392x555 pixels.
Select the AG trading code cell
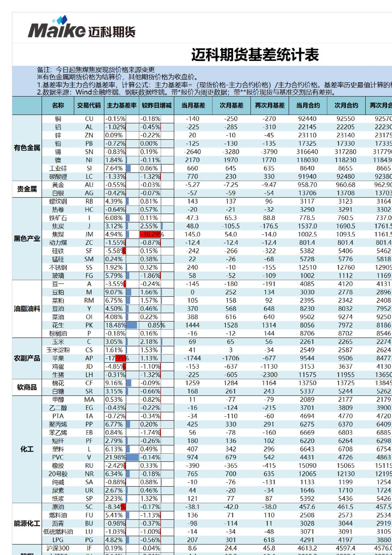coord(89,193)
